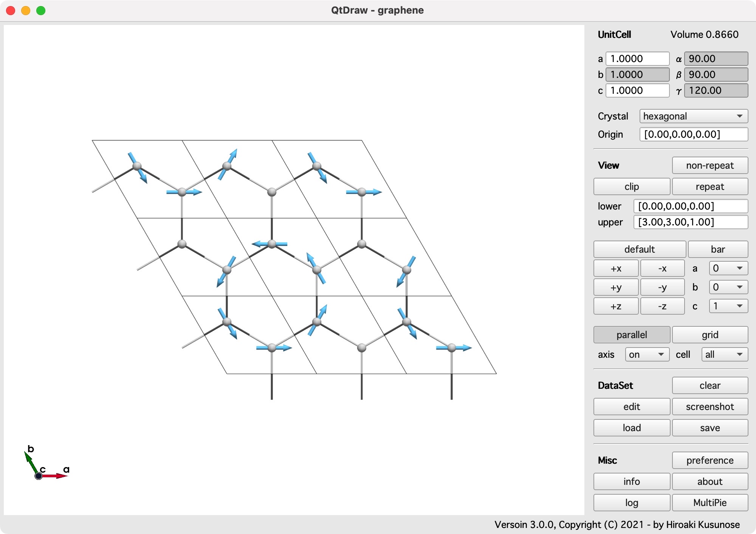Click the Origin input field
The width and height of the screenshot is (756, 534).
click(693, 134)
